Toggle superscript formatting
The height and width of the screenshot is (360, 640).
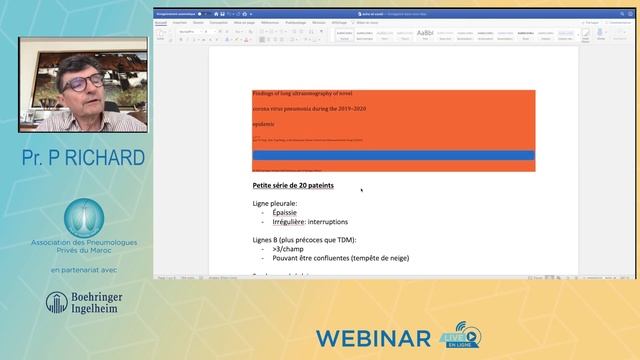point(217,40)
